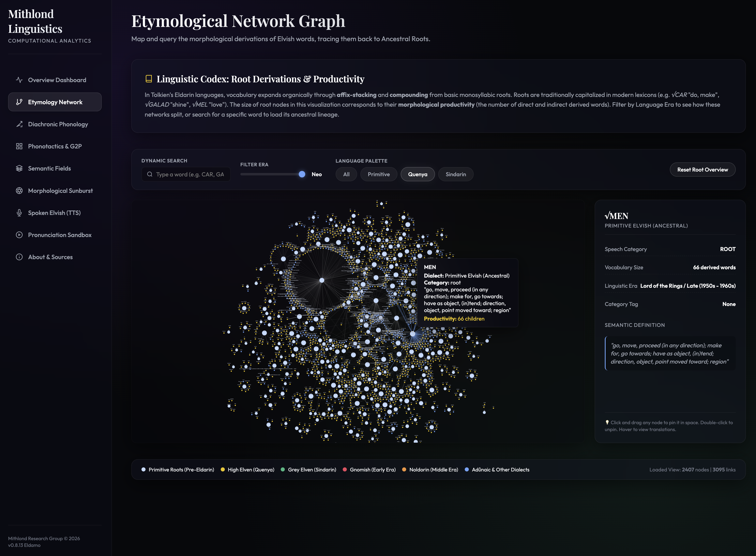Go to Diachronic Phonology
Screen dimensions: 756x556
point(55,124)
